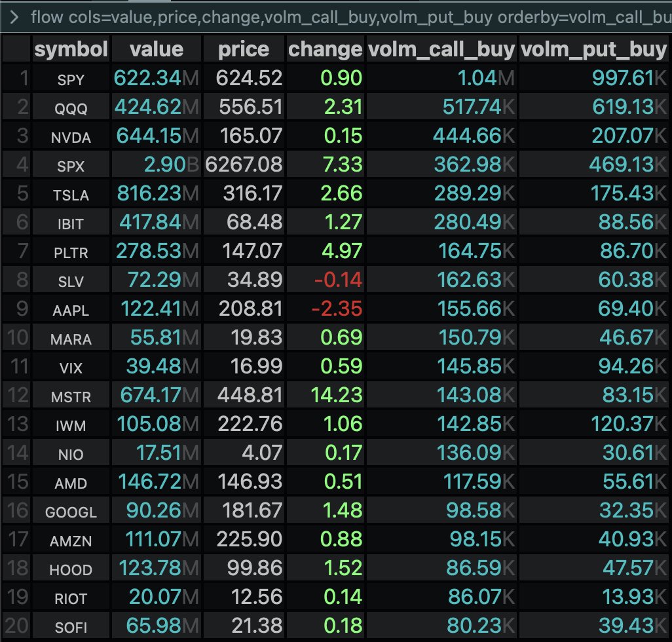
Task: Click row number 20
Action: point(17,626)
